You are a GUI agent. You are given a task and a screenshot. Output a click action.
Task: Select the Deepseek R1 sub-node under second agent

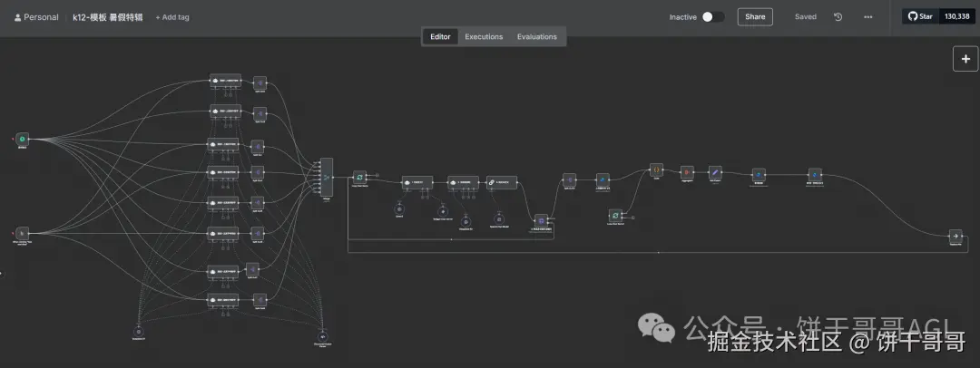coord(465,220)
